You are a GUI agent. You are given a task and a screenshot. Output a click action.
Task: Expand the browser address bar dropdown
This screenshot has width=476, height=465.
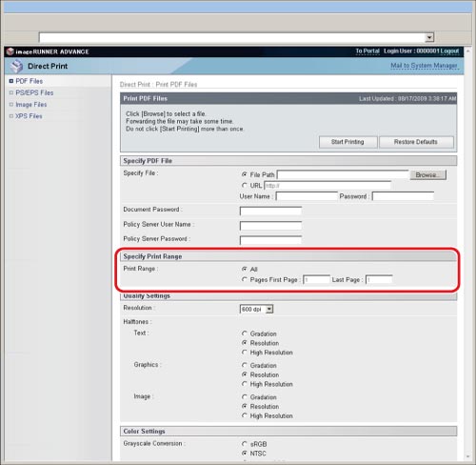[x=429, y=37]
